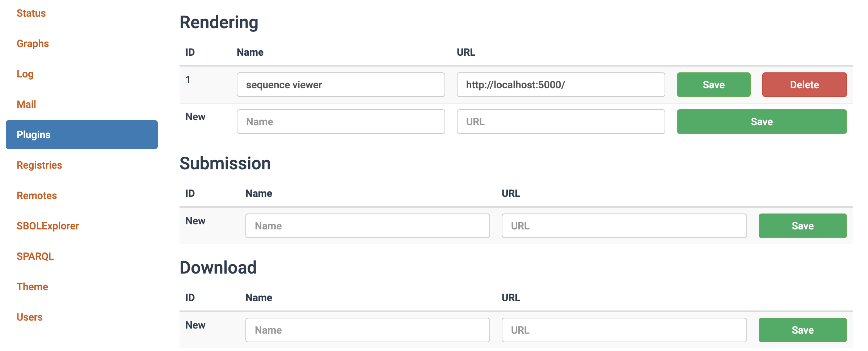
Task: Select the Rendering table 'ID' column header
Action: [190, 52]
